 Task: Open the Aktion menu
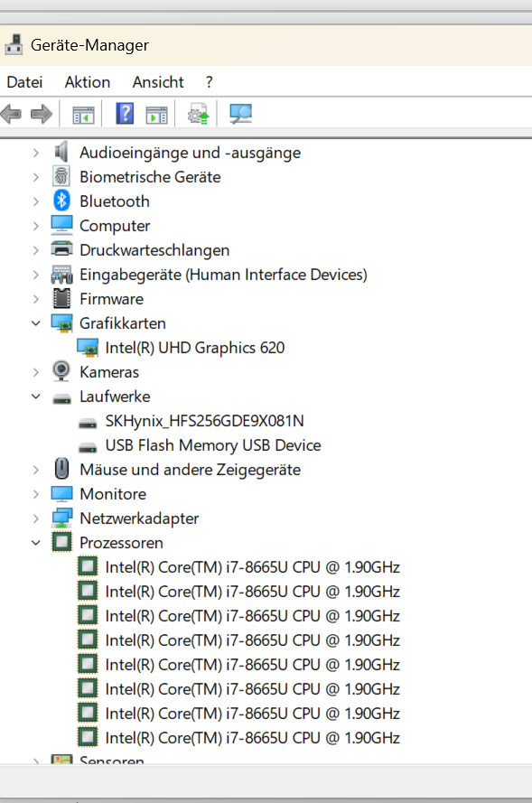pos(88,82)
